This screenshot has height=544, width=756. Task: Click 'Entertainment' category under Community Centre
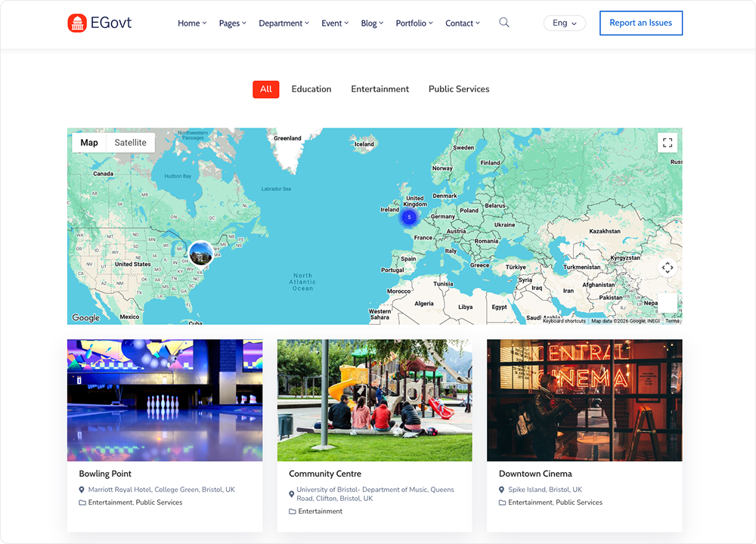click(320, 512)
